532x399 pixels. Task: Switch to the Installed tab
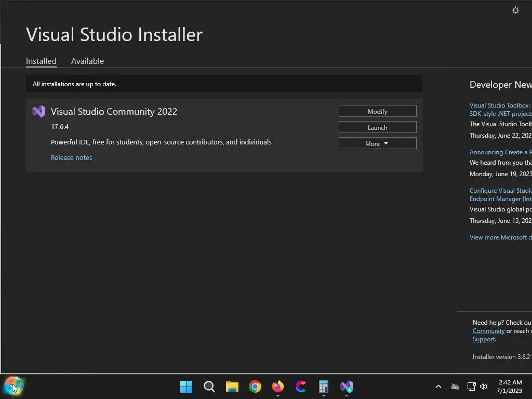[41, 61]
